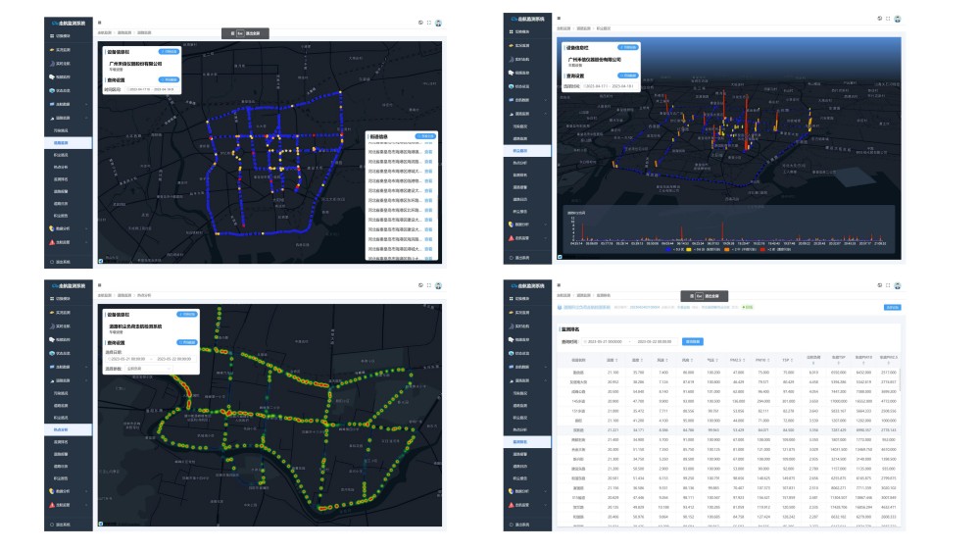
Task: Click grid module-switch icon in blue route map window
Action: pyautogui.click(x=52, y=36)
